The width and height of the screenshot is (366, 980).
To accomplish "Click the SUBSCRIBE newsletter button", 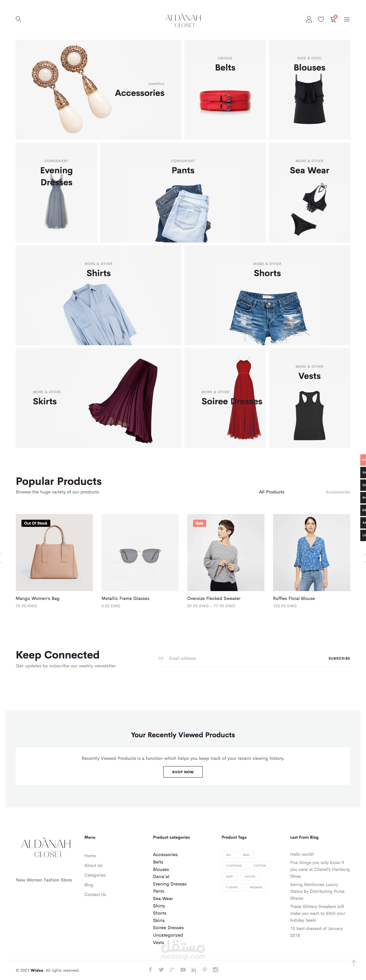I will (339, 658).
